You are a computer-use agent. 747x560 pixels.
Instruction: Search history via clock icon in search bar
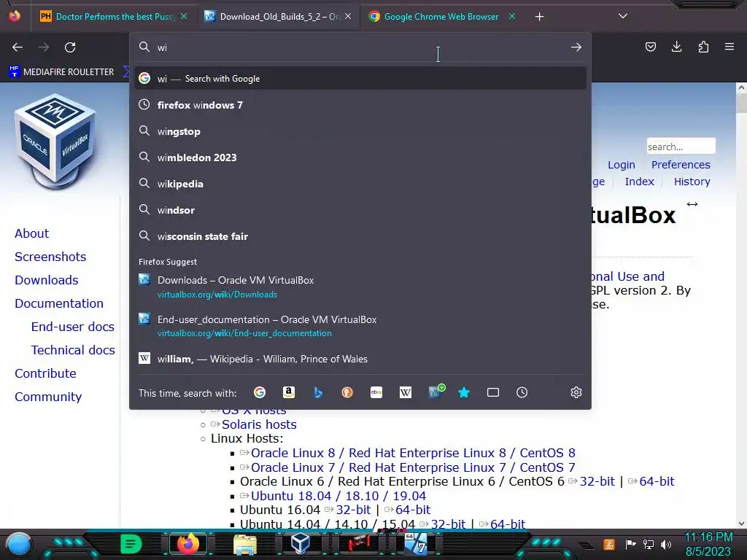pos(522,392)
